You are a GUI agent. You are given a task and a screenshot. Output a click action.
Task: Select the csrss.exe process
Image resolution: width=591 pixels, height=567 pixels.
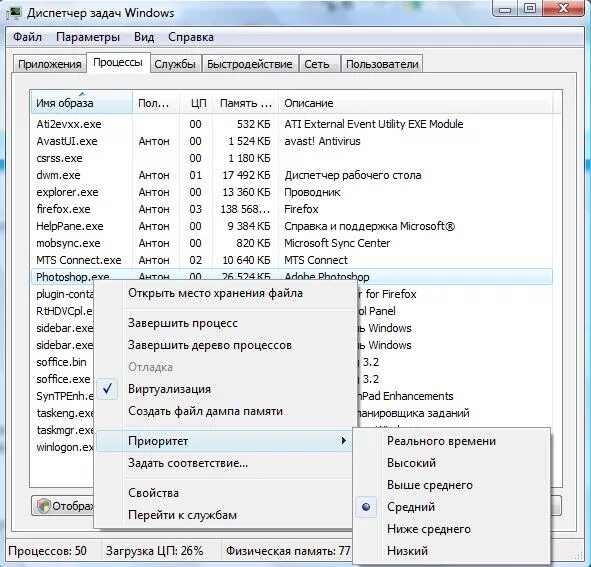[292, 158]
